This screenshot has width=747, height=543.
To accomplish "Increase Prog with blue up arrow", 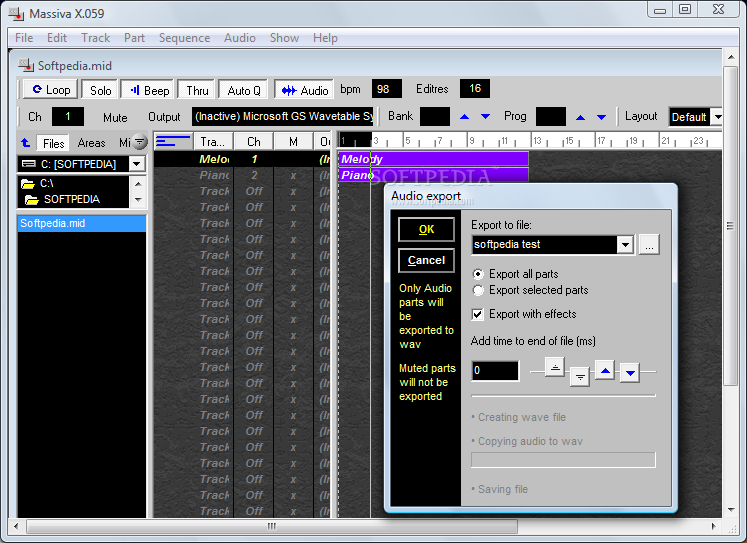I will click(580, 117).
